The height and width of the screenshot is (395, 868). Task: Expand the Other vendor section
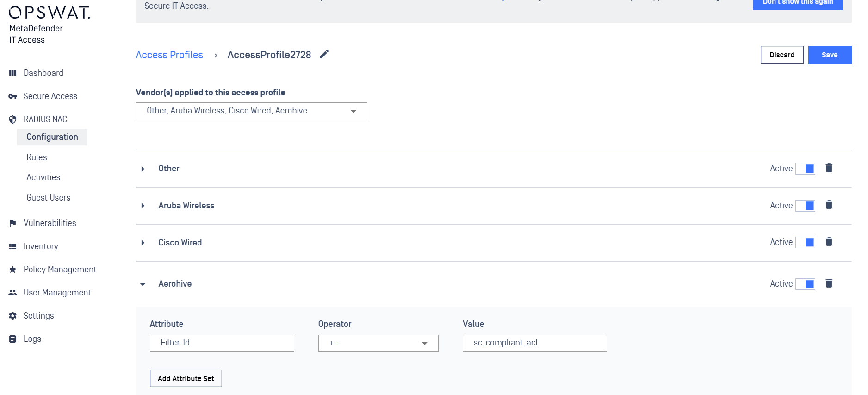pyautogui.click(x=143, y=169)
